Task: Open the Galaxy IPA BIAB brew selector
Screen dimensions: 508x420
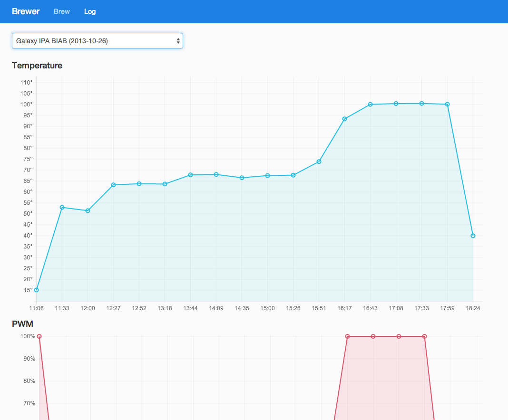Action: tap(98, 41)
